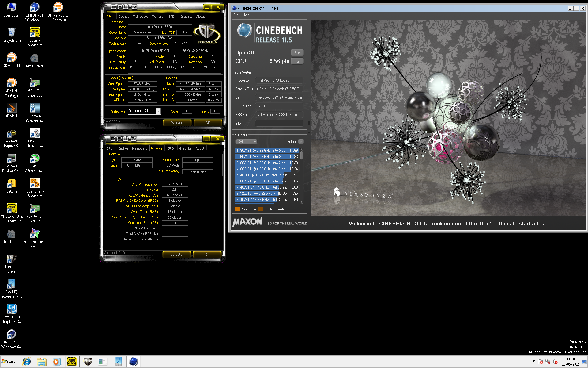The height and width of the screenshot is (368, 588).
Task: Click Cinebench Info input field
Action: (279, 123)
